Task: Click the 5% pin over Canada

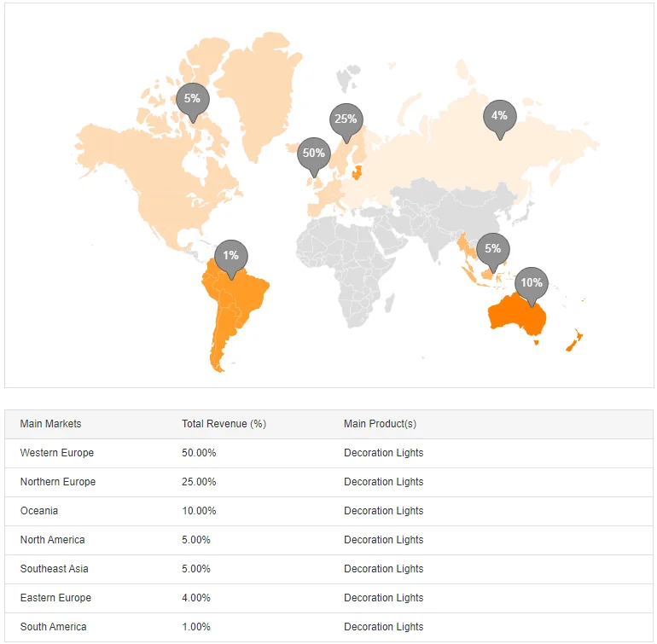Action: 192,99
